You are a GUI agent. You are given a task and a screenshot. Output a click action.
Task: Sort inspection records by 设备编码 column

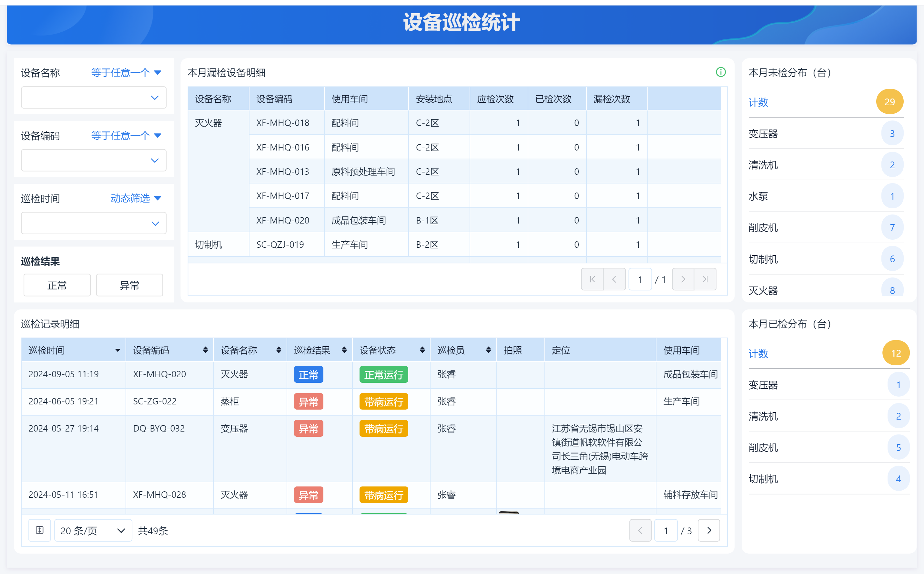[205, 350]
